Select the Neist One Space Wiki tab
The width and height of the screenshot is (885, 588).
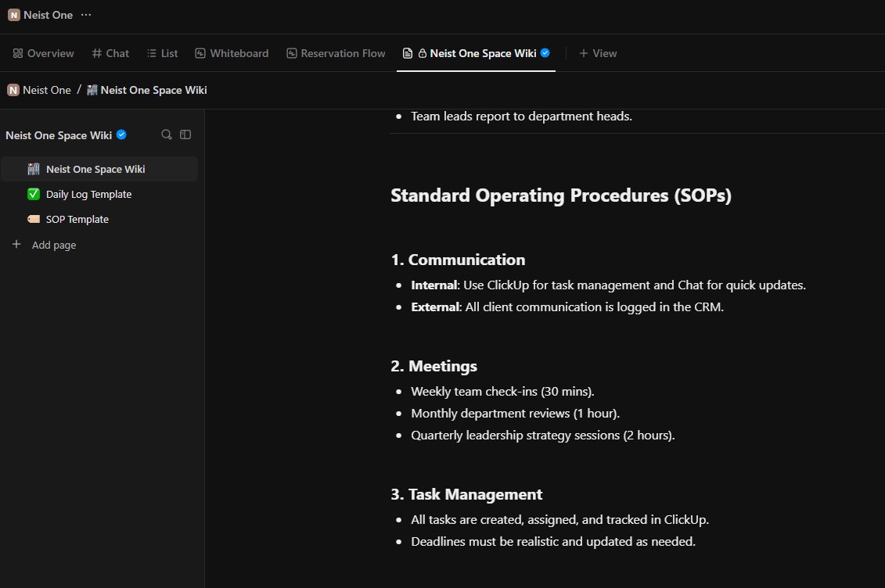click(x=477, y=53)
